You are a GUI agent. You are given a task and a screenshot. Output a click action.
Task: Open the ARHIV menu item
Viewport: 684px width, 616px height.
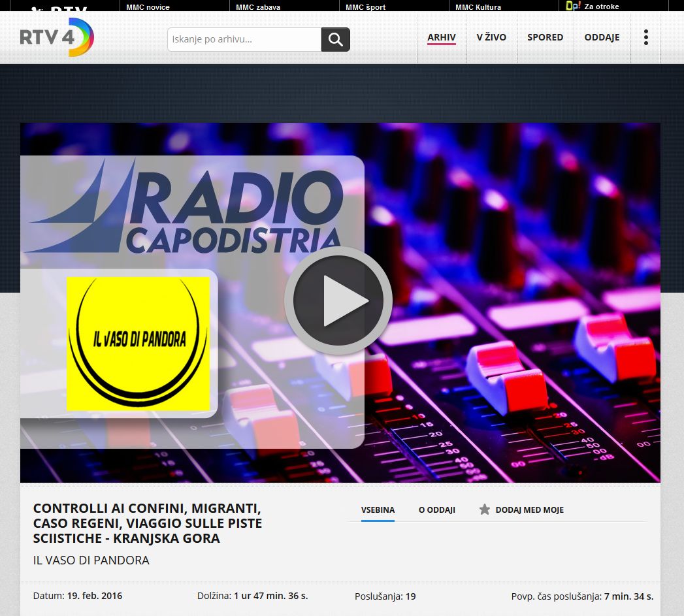(442, 37)
